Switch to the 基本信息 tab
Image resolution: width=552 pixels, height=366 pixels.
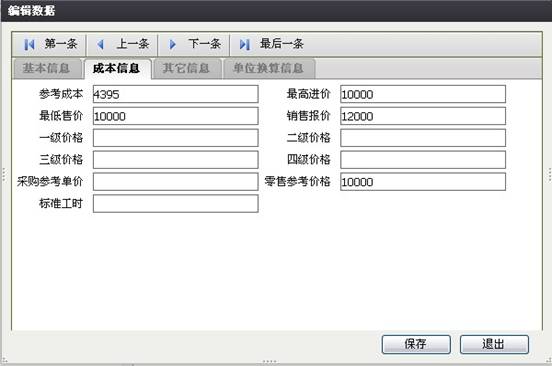[47, 68]
